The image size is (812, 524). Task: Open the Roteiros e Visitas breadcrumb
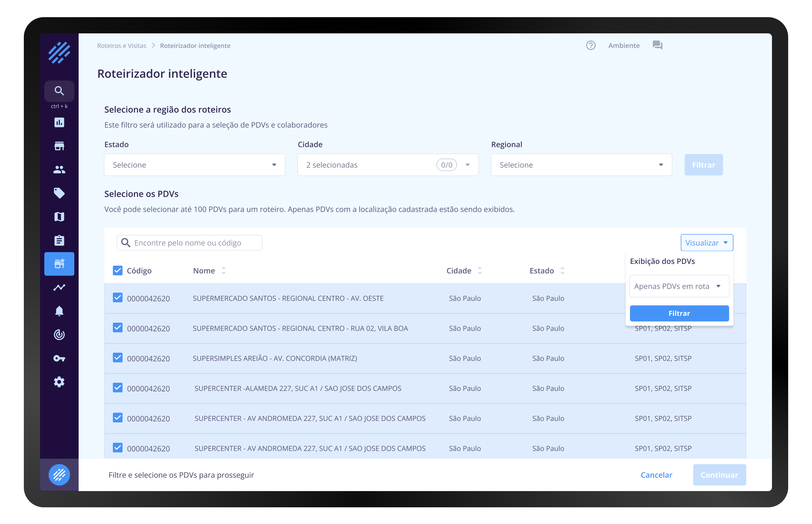point(122,45)
